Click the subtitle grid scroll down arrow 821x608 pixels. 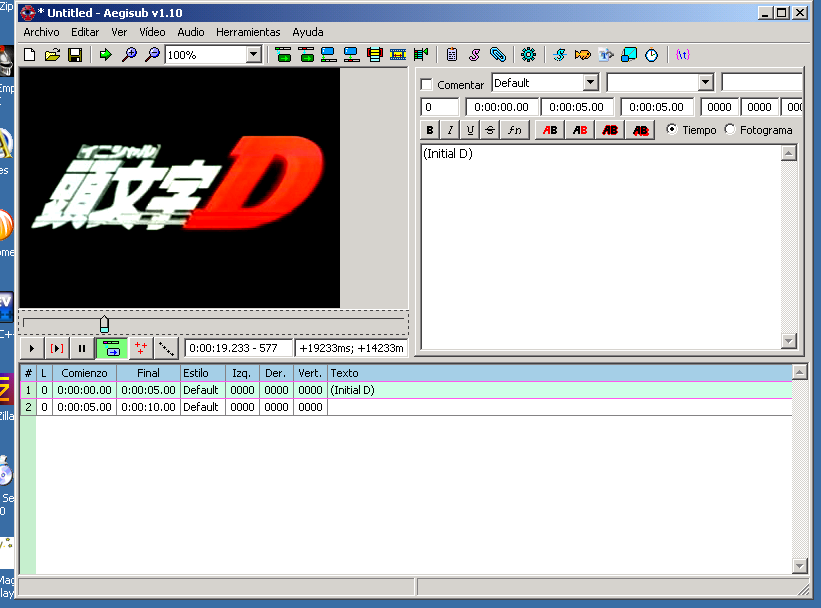coord(800,566)
